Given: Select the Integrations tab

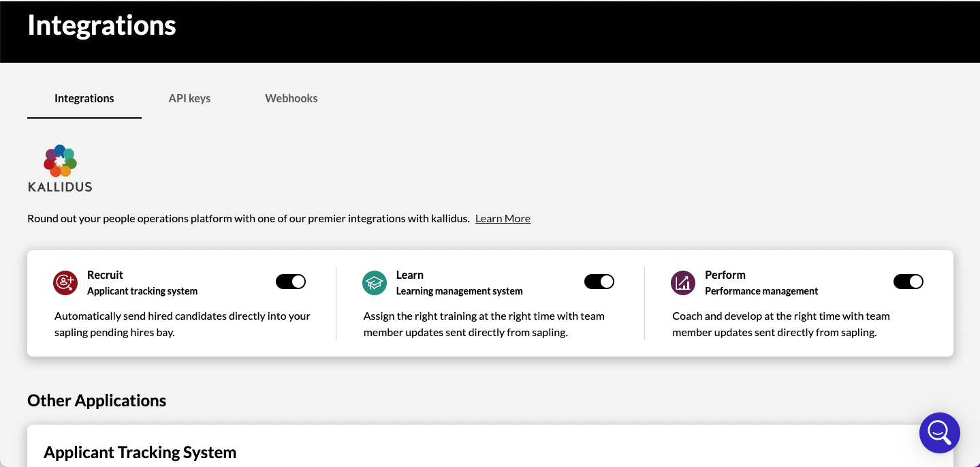Looking at the screenshot, I should 84,98.
